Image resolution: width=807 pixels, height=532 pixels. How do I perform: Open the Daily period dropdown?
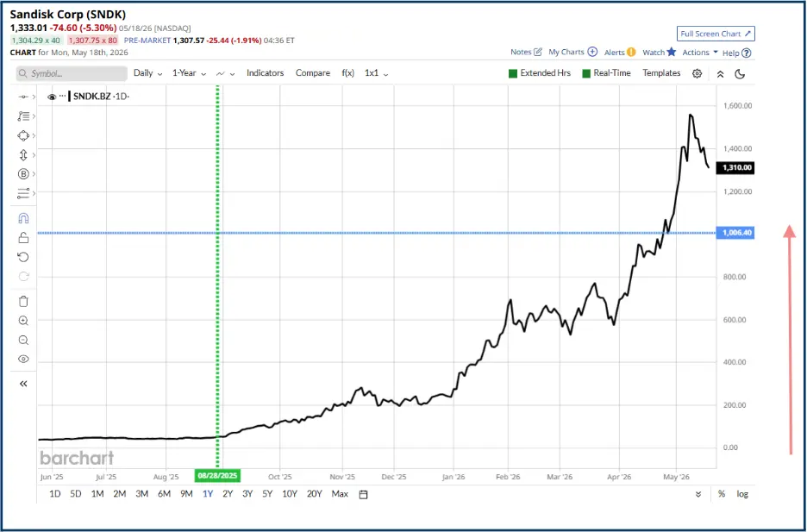click(x=147, y=73)
